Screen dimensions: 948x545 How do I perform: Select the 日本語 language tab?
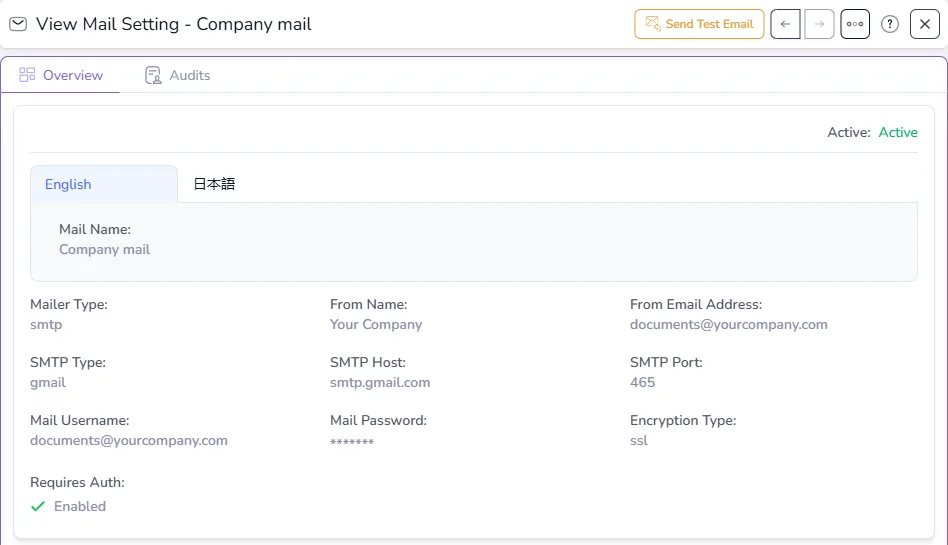pyautogui.click(x=214, y=184)
